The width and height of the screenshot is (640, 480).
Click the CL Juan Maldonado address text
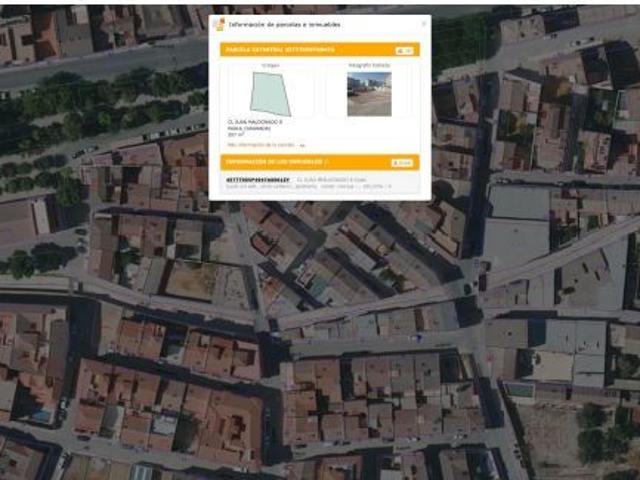pyautogui.click(x=255, y=122)
